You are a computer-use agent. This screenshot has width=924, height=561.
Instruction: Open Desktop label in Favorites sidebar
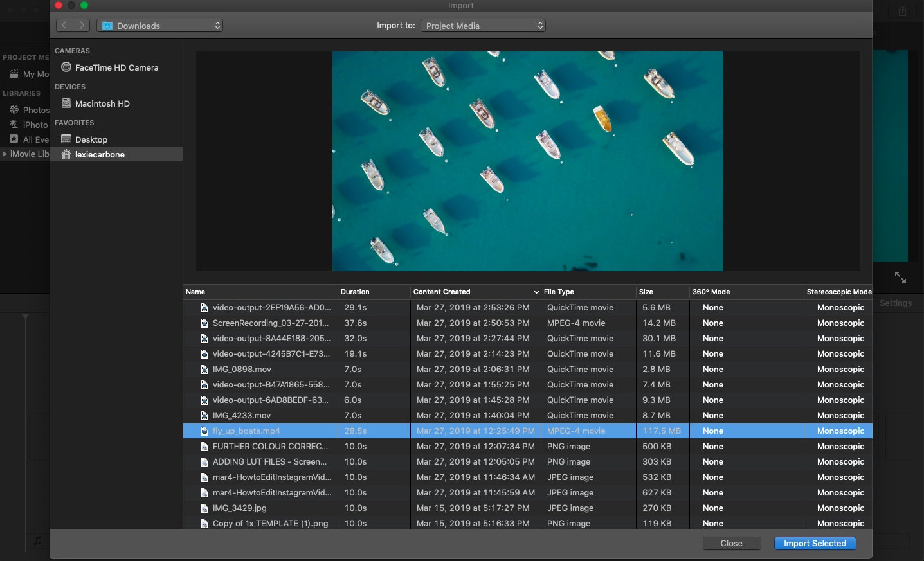91,139
